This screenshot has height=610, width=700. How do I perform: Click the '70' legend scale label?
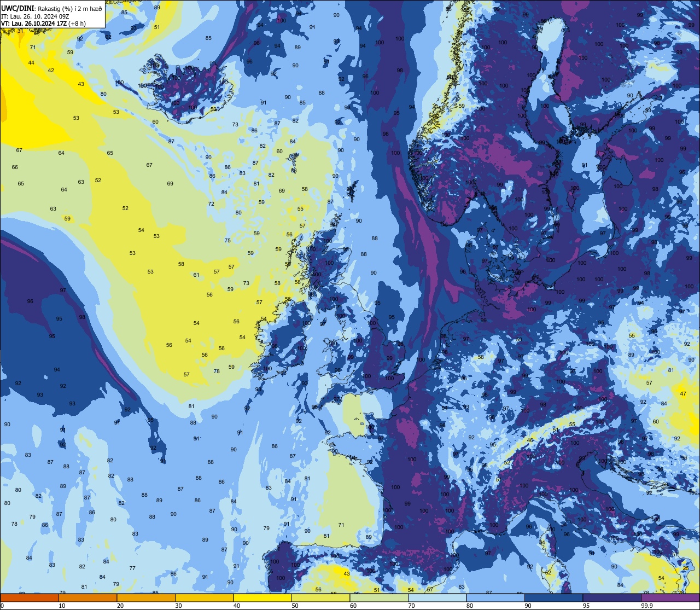coord(411,606)
